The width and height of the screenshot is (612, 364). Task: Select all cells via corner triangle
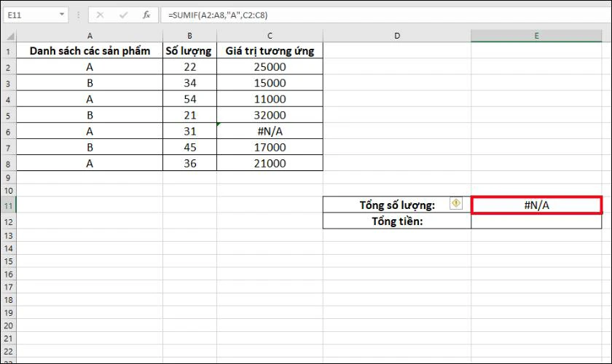(x=10, y=36)
